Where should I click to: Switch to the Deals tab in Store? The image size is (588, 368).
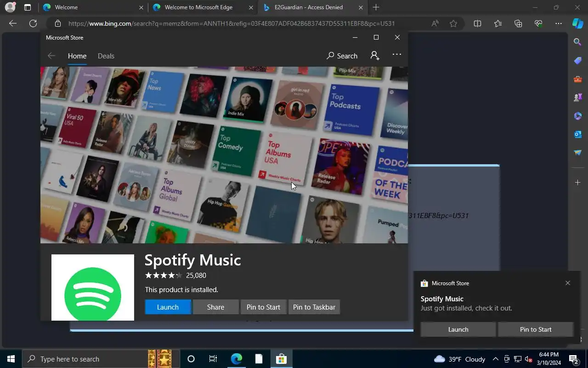[106, 56]
